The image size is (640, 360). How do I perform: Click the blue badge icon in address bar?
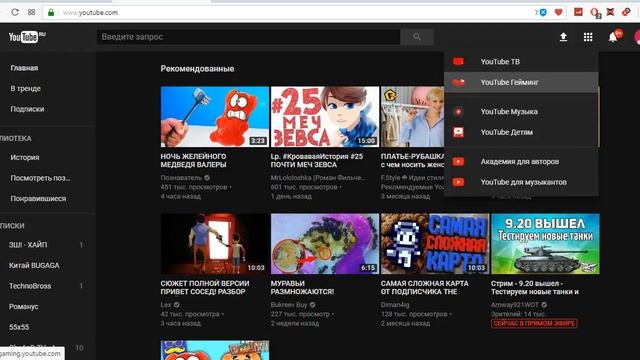coord(543,12)
